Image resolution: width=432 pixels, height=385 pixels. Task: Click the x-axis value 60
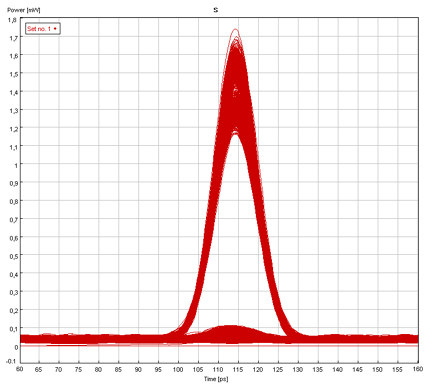20,369
